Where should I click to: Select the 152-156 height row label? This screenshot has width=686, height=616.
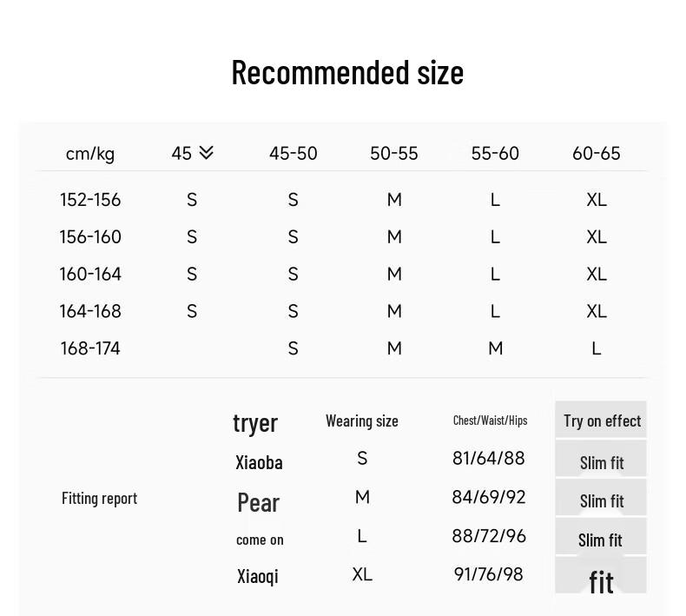[90, 200]
